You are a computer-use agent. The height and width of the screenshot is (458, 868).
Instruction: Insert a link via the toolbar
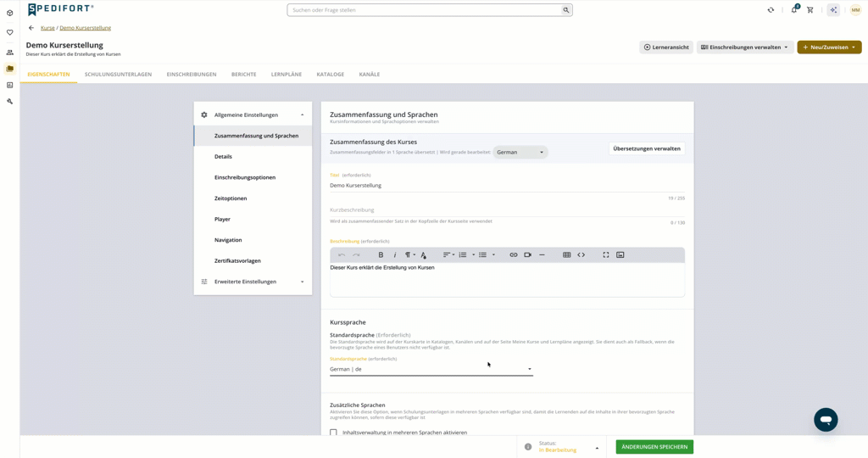click(514, 254)
